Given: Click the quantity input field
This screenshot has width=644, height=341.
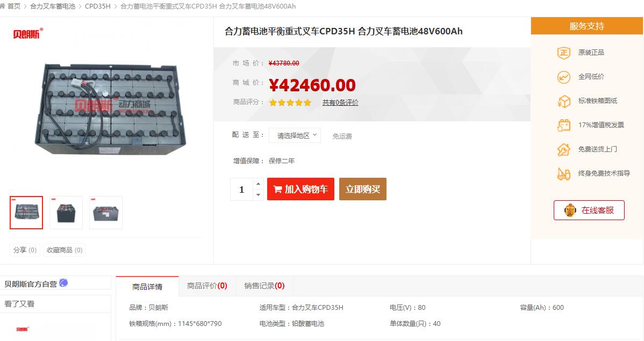Looking at the screenshot, I should click(242, 189).
